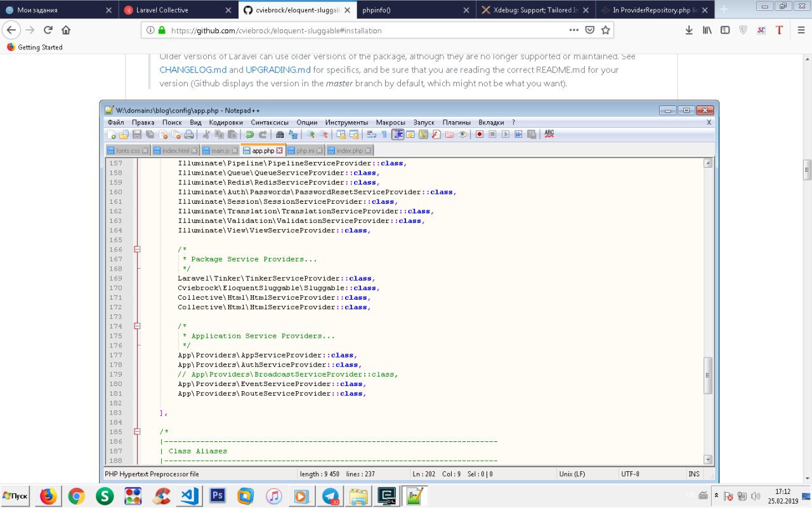This screenshot has height=508, width=812.
Task: Open the Файл menu
Action: click(115, 122)
